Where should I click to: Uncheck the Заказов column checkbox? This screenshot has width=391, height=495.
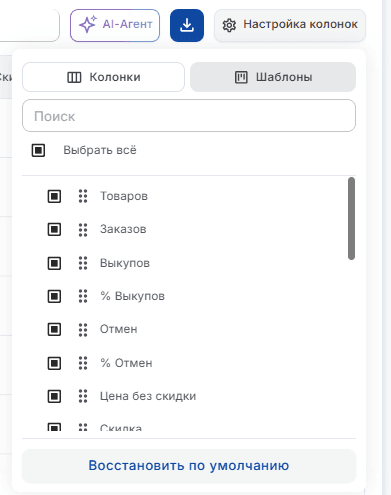click(54, 229)
